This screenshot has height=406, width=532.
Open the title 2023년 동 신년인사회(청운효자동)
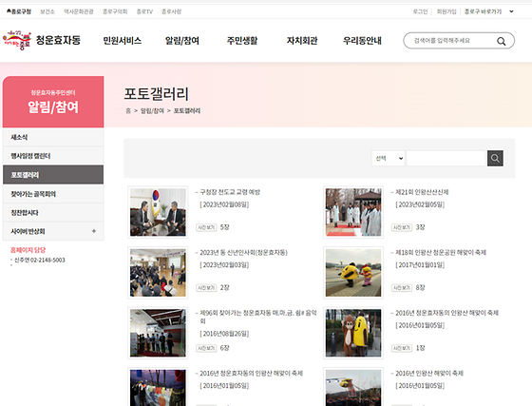coord(243,253)
